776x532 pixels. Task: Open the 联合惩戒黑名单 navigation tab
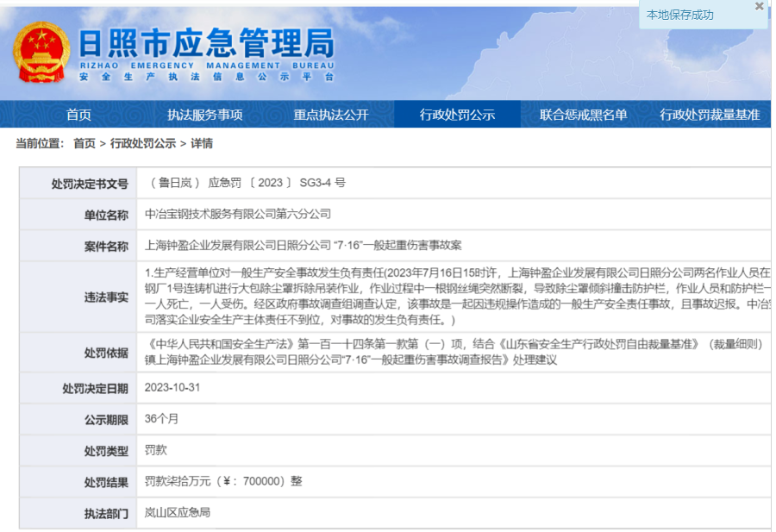point(584,115)
